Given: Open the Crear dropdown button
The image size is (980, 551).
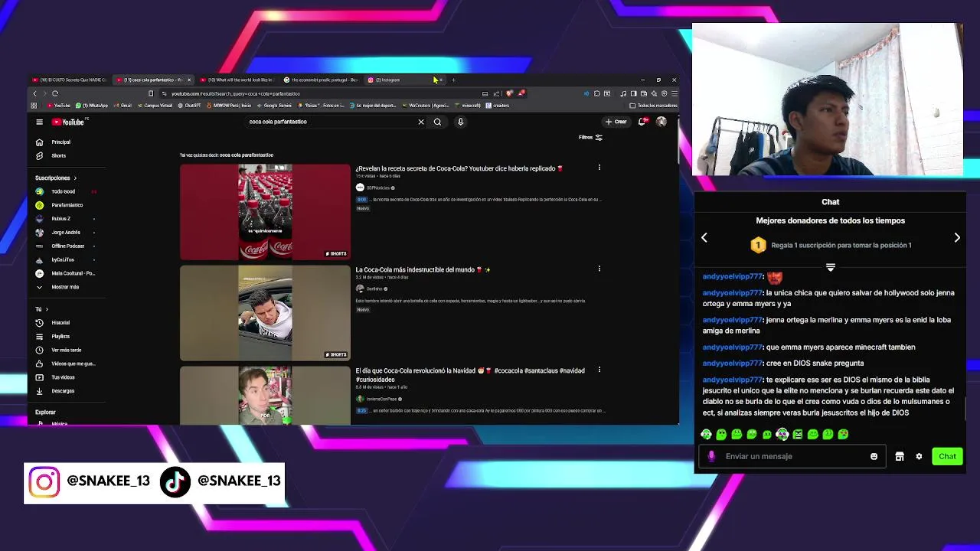Looking at the screenshot, I should click(616, 122).
